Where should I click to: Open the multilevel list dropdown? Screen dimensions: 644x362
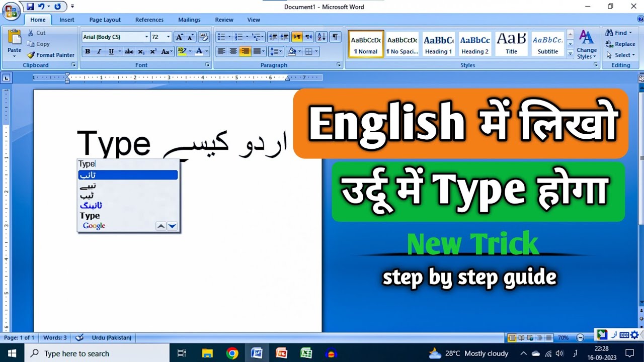point(263,37)
